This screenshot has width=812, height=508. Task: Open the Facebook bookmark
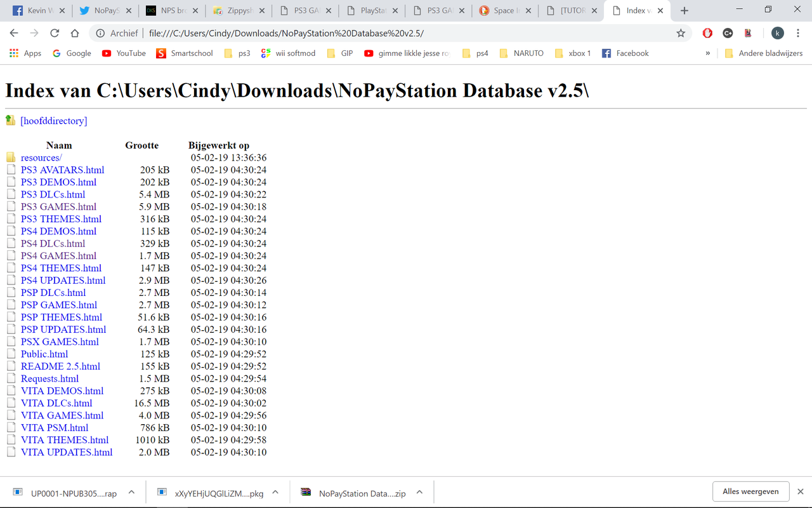point(625,53)
